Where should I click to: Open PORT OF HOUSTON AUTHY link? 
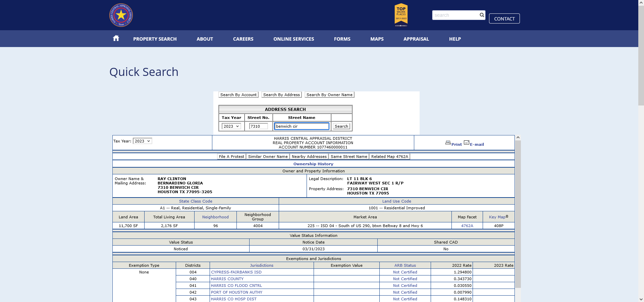click(236, 292)
